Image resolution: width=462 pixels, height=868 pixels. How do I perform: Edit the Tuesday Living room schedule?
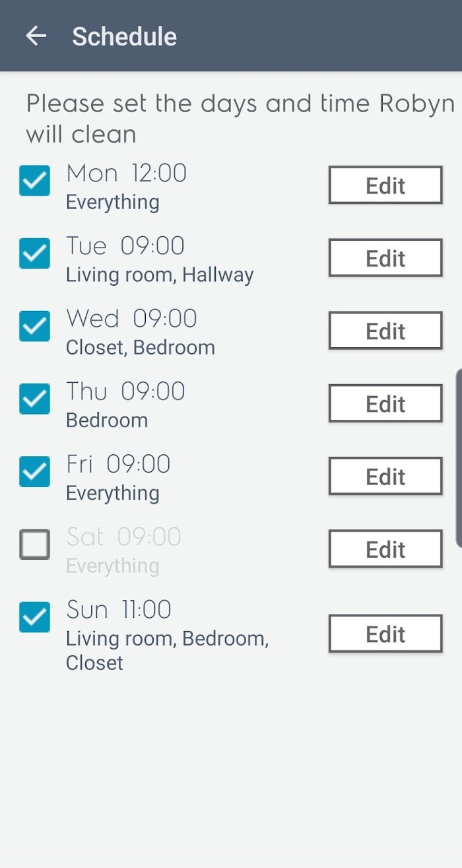[x=385, y=258]
